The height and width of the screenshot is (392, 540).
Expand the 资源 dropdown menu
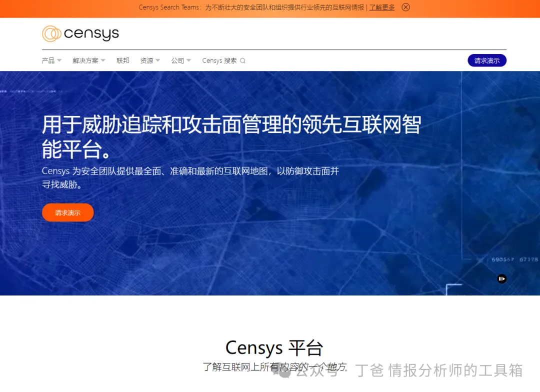coord(150,60)
